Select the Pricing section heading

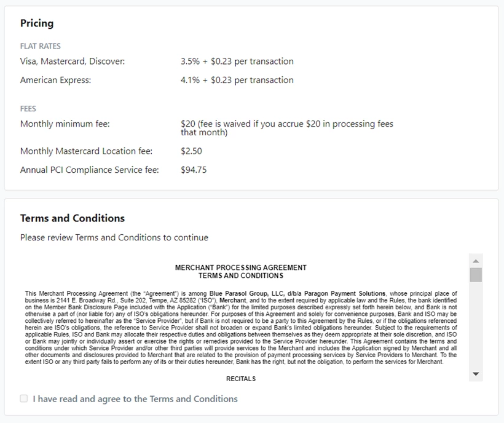click(37, 23)
